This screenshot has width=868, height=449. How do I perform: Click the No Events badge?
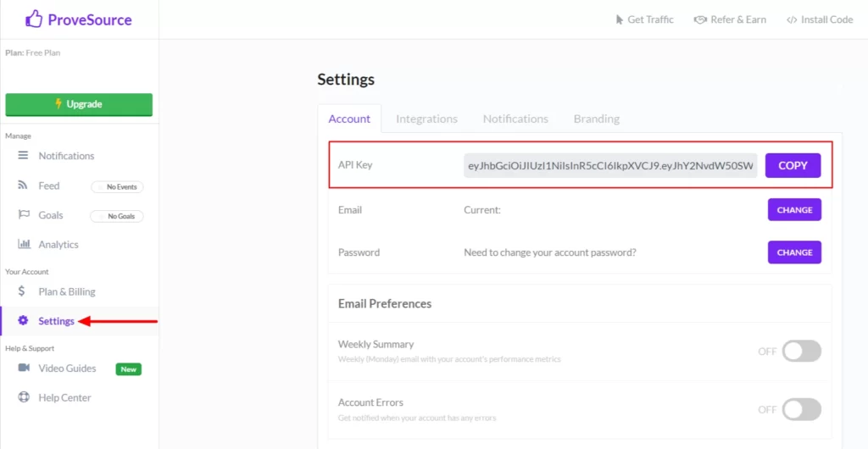(x=117, y=187)
